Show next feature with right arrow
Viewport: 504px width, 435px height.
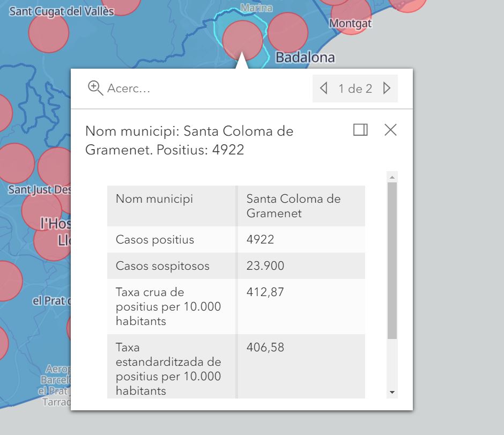tap(387, 89)
